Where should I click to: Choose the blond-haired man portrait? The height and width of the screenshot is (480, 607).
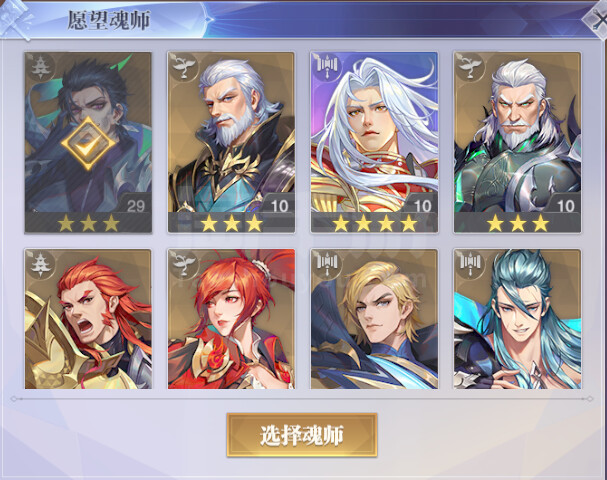[x=374, y=319]
